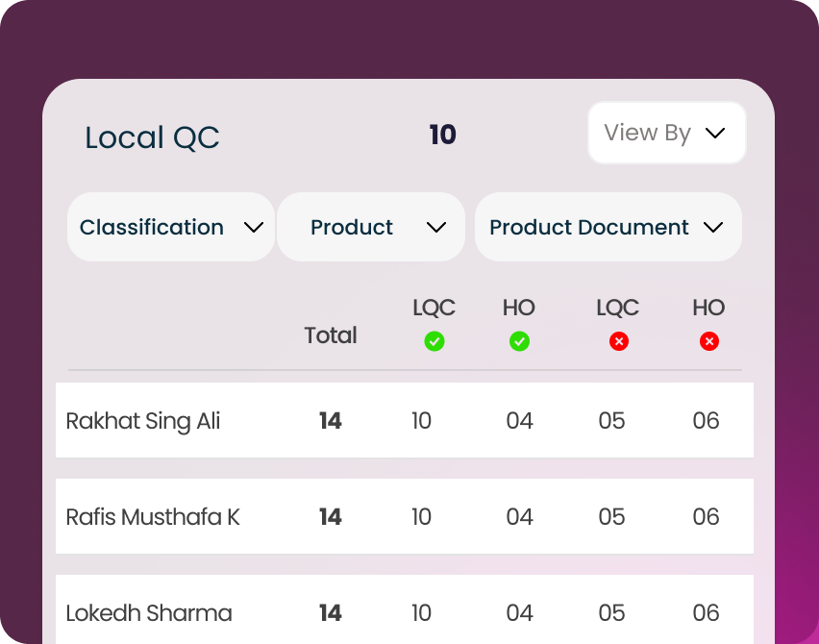Expand the Classification filter dropdown
Image resolution: width=819 pixels, height=644 pixels.
point(171,228)
